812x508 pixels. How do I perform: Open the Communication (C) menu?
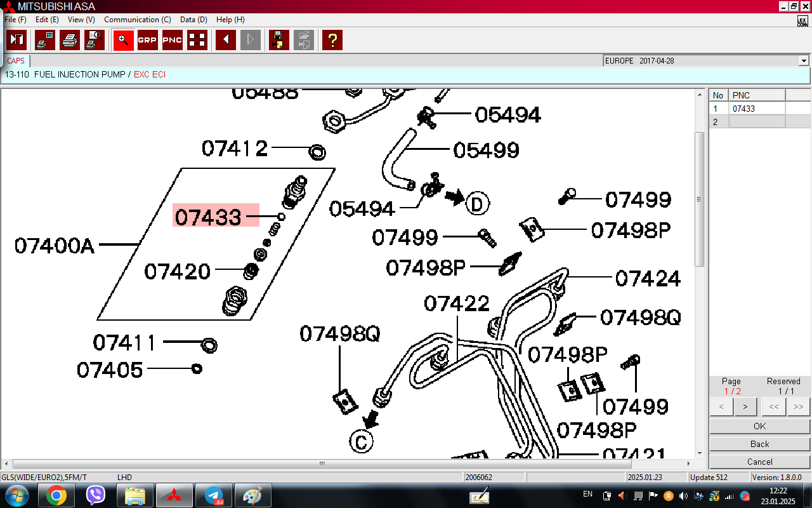point(137,20)
